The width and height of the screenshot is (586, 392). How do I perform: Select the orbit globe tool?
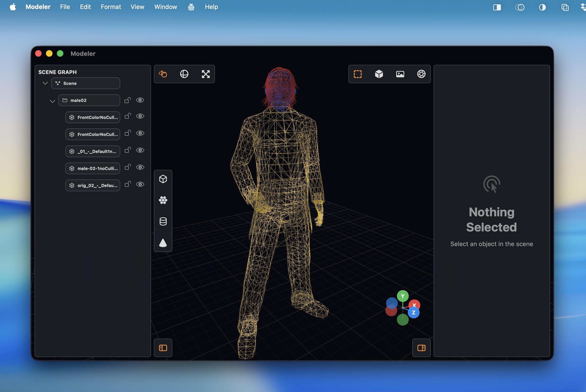[x=184, y=74]
